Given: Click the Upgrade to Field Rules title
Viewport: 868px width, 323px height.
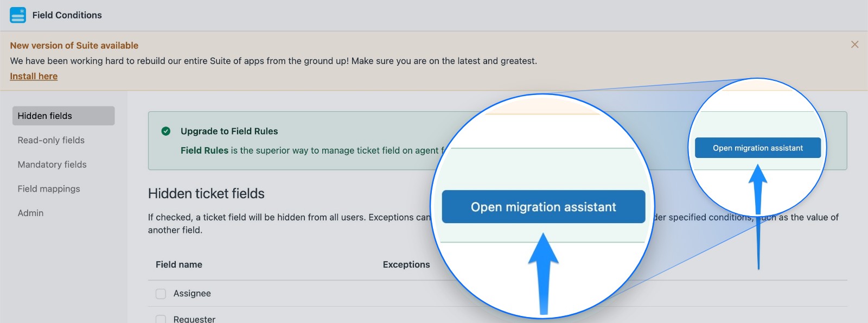Looking at the screenshot, I should (229, 131).
